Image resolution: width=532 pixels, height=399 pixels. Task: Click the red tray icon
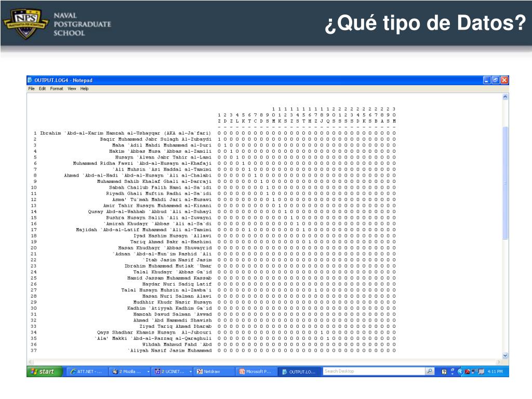click(x=468, y=371)
